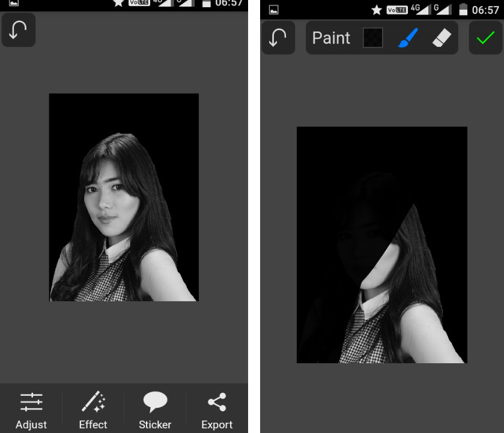Tap the partially painted photo in right screen
This screenshot has height=433, width=504.
pyautogui.click(x=382, y=245)
